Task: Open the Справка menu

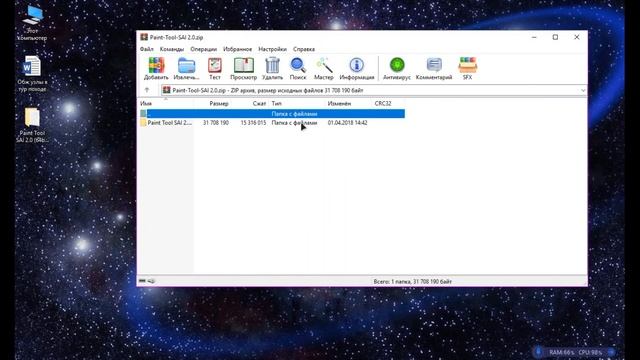Action: 304,49
